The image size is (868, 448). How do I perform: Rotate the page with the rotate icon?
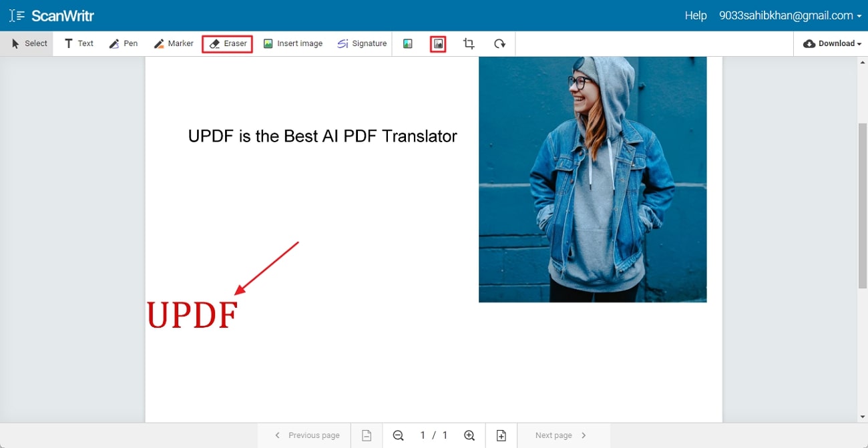pyautogui.click(x=499, y=43)
